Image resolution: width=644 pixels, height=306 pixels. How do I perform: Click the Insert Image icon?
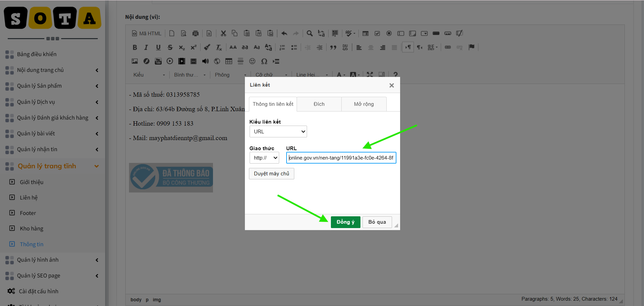[x=135, y=61]
